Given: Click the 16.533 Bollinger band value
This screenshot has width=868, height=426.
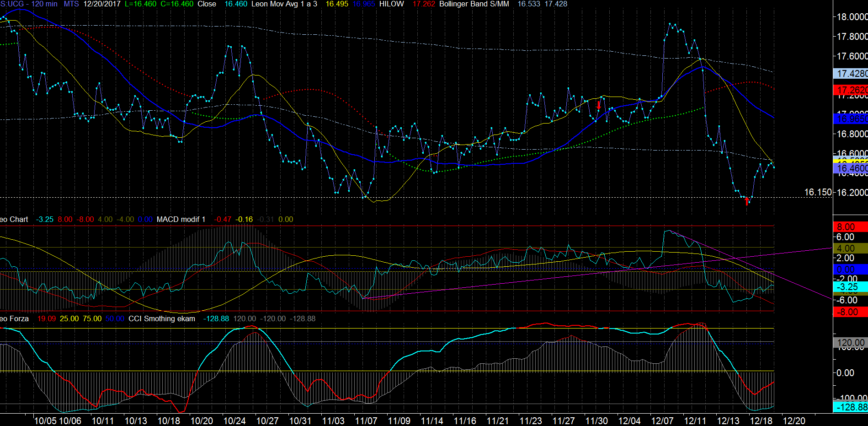Looking at the screenshot, I should click(529, 4).
